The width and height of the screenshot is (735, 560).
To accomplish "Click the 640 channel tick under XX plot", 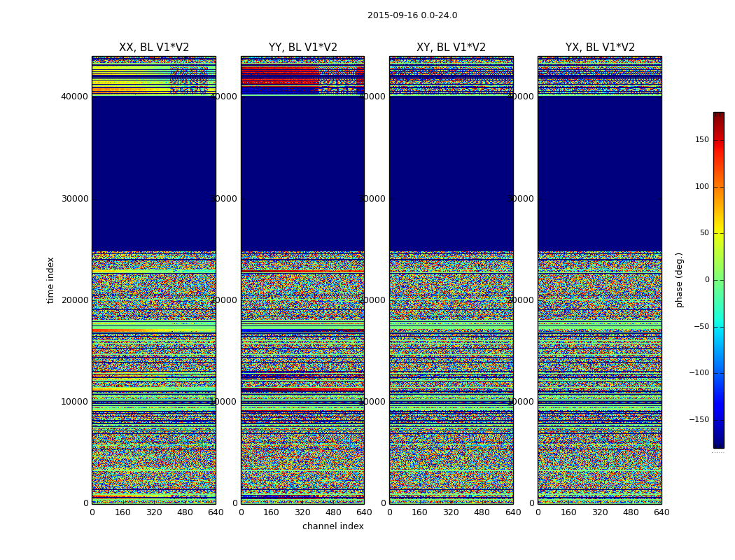I will click(216, 512).
